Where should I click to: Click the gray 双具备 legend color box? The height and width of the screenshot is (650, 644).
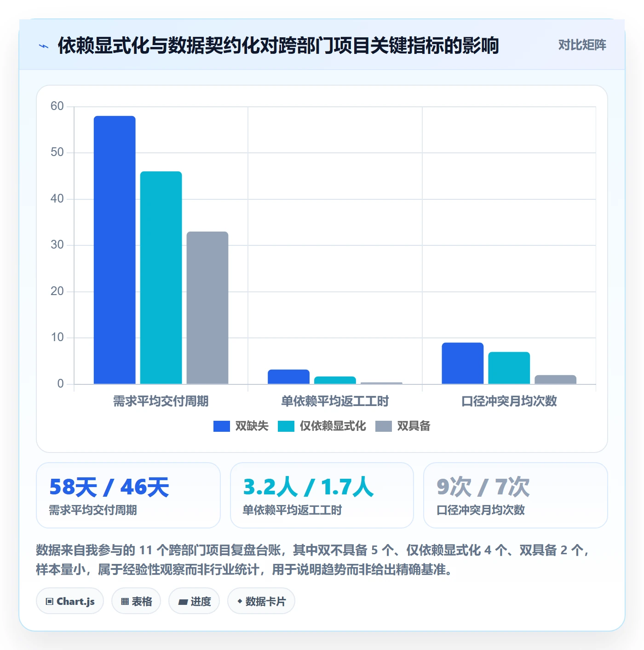pos(384,426)
